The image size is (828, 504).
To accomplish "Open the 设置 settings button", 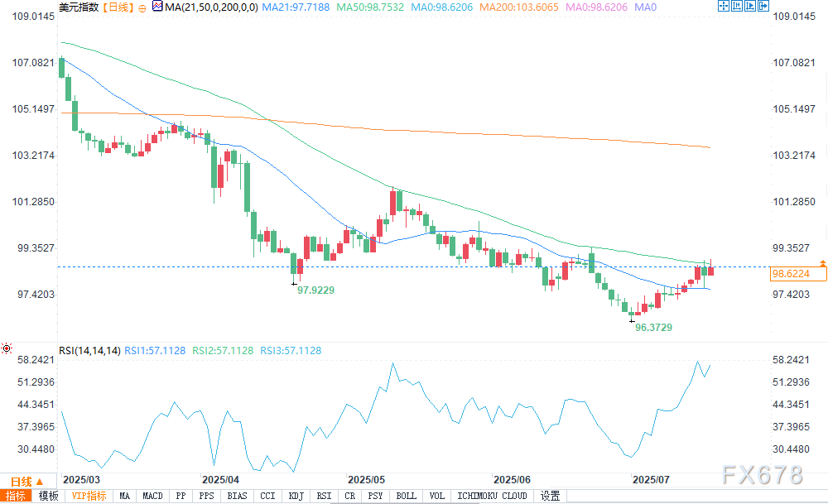I will tap(551, 496).
